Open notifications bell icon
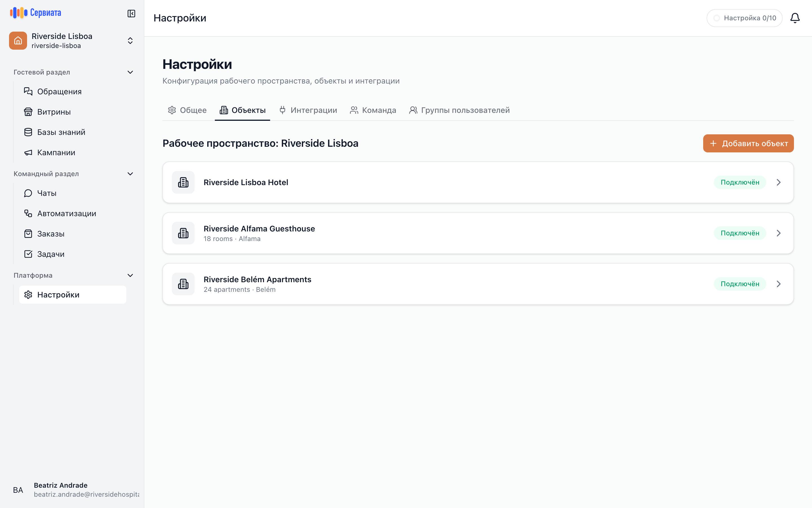Viewport: 812px width, 508px height. (x=795, y=18)
